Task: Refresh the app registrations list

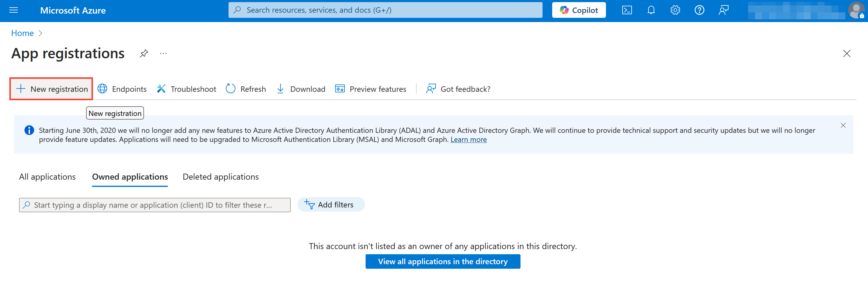Action: tap(246, 89)
